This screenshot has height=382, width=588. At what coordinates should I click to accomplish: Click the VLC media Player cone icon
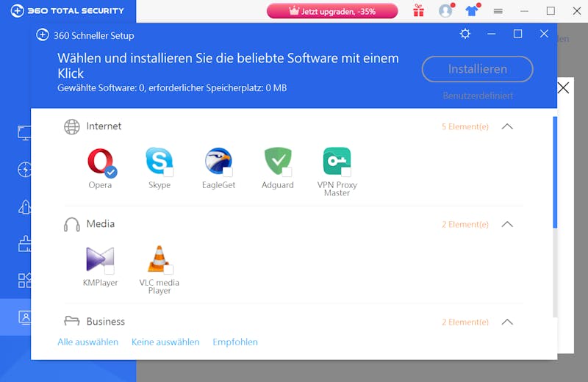(159, 259)
